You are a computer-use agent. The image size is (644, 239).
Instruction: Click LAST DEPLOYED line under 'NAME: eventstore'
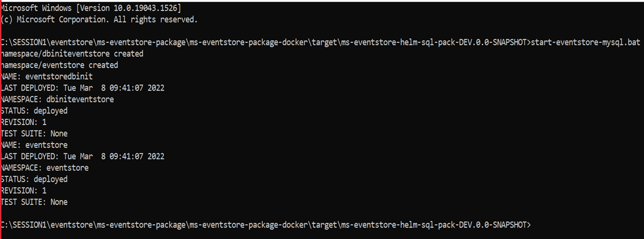tap(83, 156)
